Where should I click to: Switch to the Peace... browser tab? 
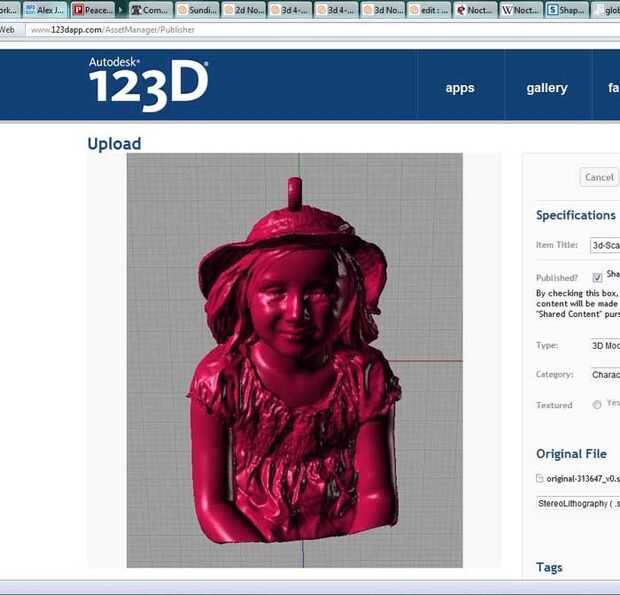click(x=93, y=10)
